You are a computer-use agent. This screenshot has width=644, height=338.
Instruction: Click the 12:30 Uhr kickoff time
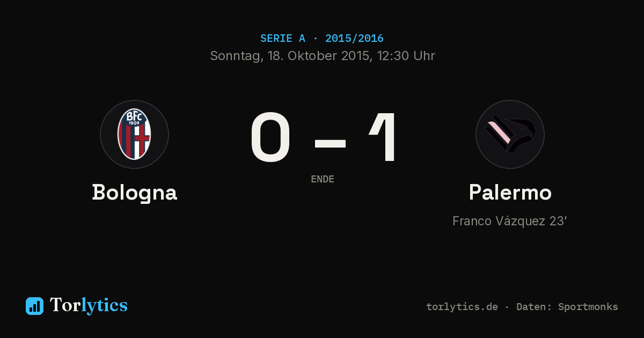pyautogui.click(x=406, y=56)
